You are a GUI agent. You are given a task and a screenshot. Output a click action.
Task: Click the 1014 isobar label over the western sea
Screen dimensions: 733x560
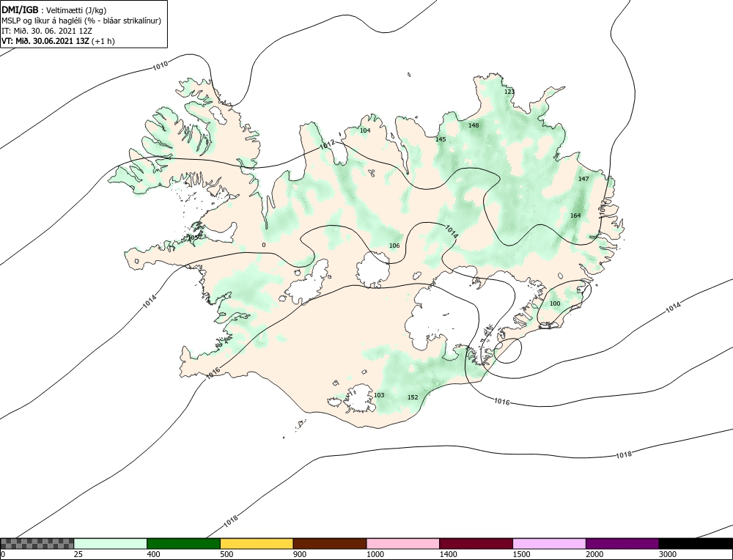pyautogui.click(x=150, y=301)
